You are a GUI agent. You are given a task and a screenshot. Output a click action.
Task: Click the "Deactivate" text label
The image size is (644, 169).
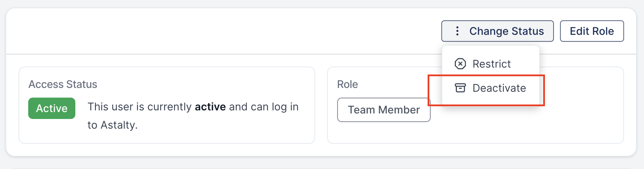pos(499,88)
